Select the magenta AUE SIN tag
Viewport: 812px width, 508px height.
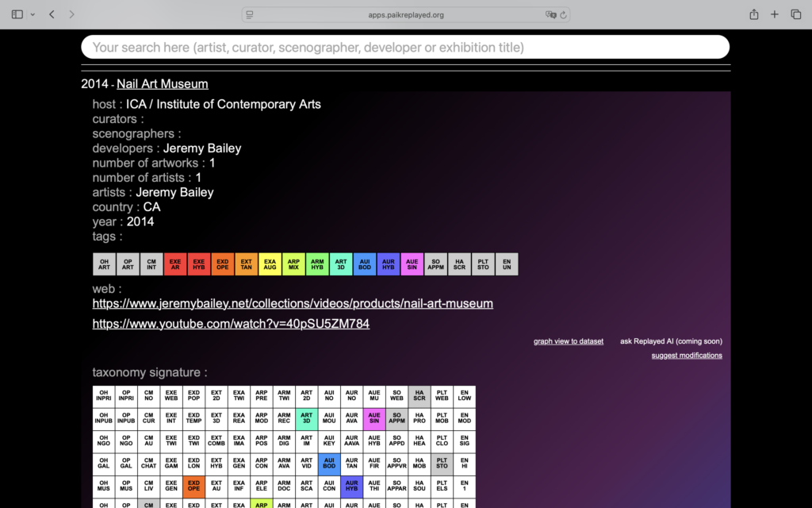point(412,264)
